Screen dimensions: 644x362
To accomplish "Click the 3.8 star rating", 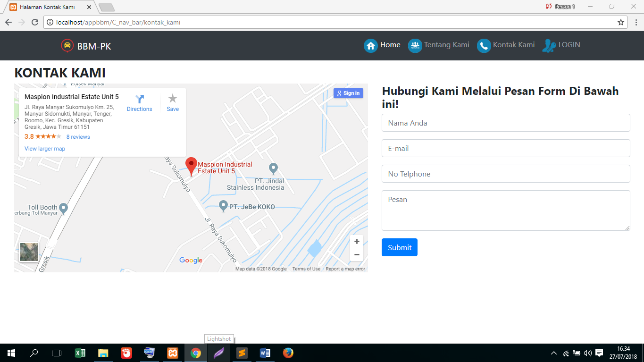I will [43, 137].
